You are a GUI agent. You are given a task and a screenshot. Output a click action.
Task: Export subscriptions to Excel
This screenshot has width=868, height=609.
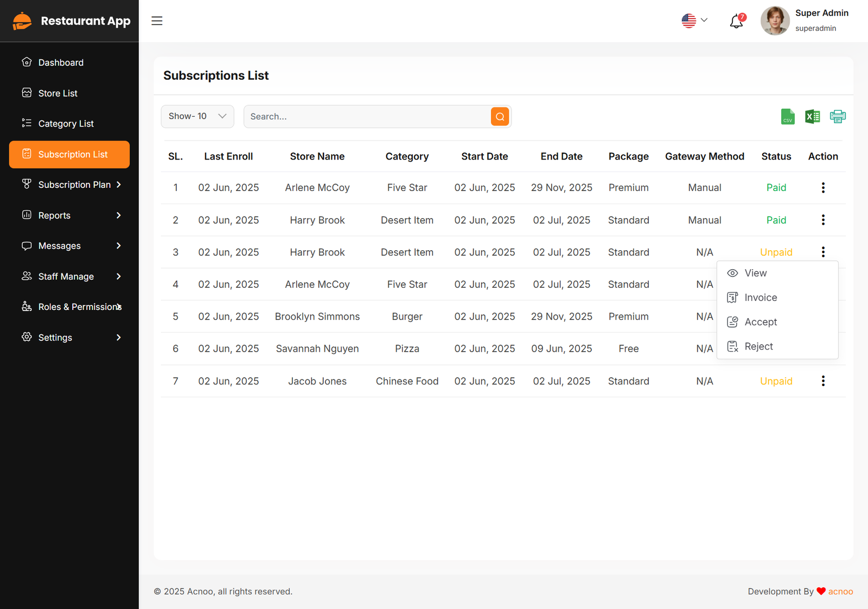point(812,117)
